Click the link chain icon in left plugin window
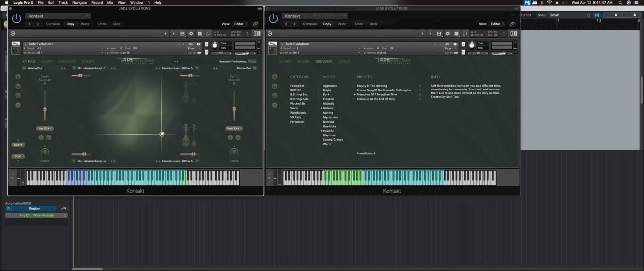Viewport: 644px width, 271px height. [x=255, y=24]
